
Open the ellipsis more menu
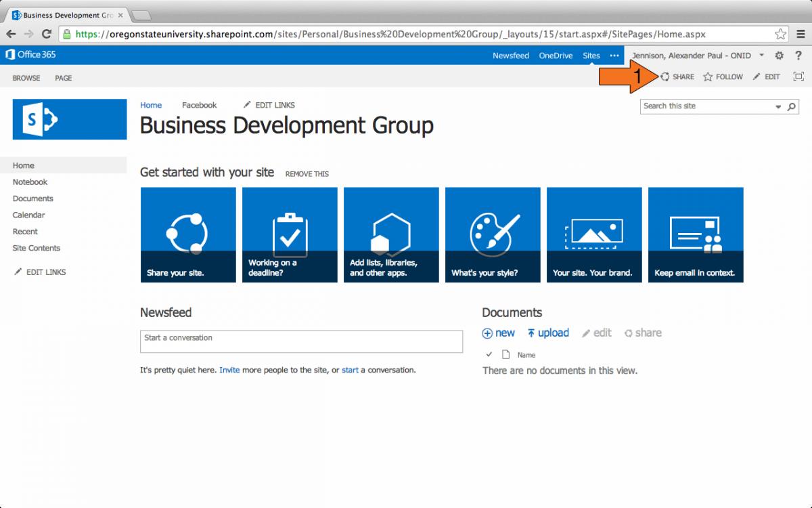pos(614,56)
